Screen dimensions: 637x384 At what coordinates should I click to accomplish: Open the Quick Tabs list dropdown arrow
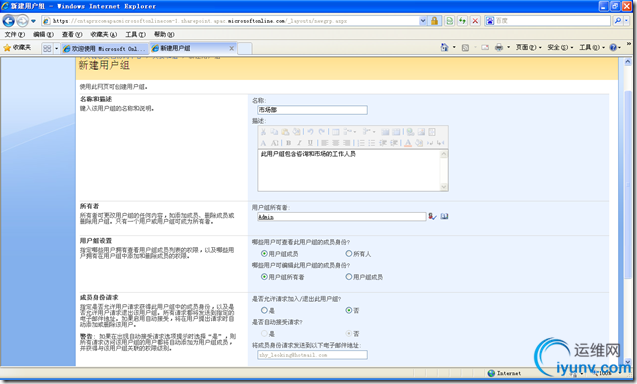tap(56, 48)
